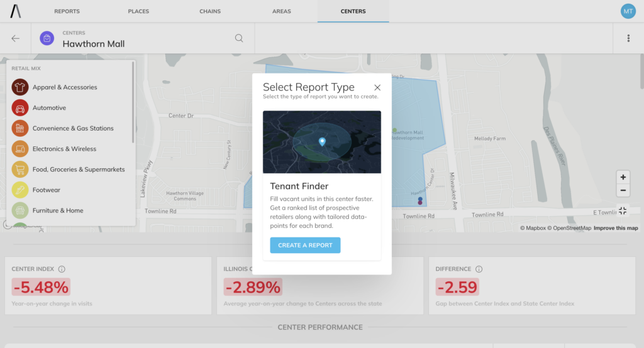Screen dimensions: 644x348
Task: Click the map marker near Townline Rd
Action: pyautogui.click(x=420, y=200)
